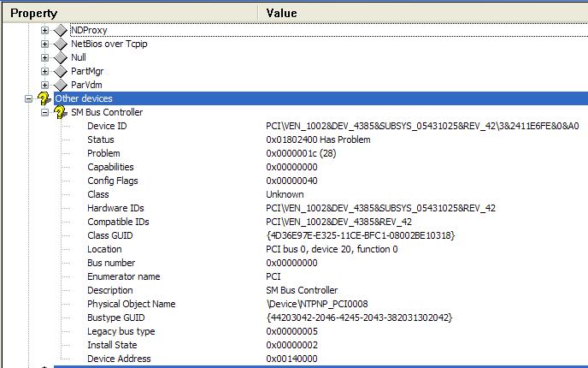This screenshot has width=588, height=368.
Task: Select the Device ID property row
Action: pos(321,126)
